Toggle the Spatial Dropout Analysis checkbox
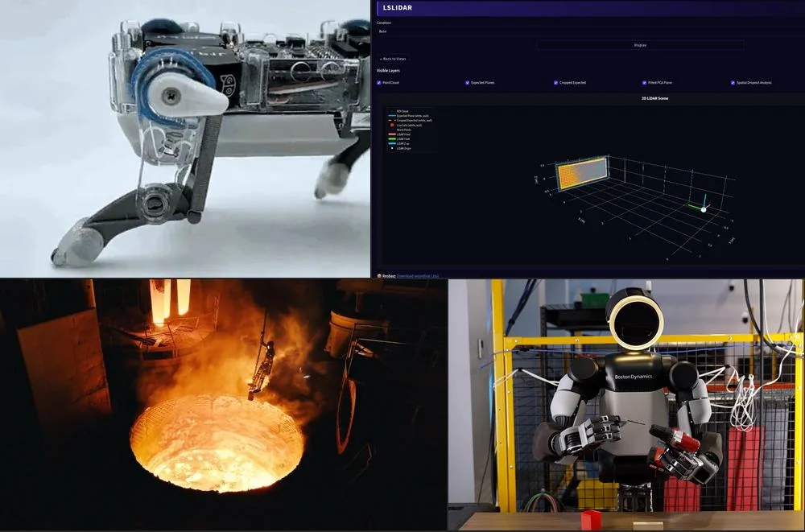 733,83
